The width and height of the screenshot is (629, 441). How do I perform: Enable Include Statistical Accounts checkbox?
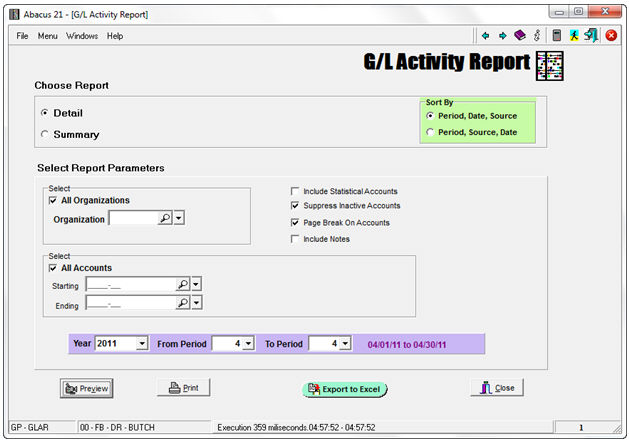[x=294, y=191]
